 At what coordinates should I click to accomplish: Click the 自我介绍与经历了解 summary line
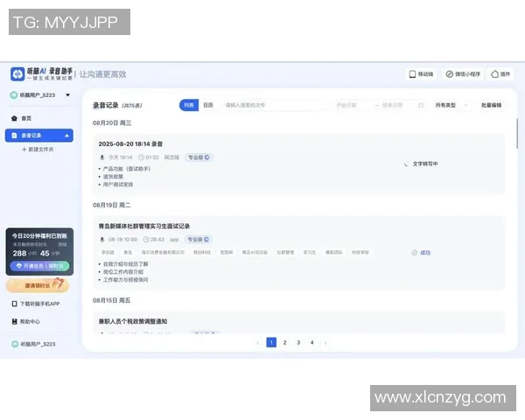point(125,264)
